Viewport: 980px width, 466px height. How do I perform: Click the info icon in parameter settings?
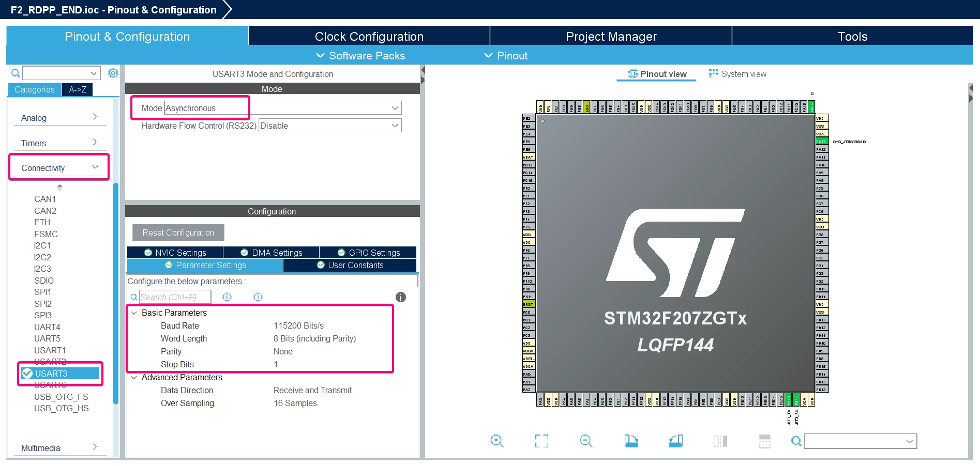(401, 297)
